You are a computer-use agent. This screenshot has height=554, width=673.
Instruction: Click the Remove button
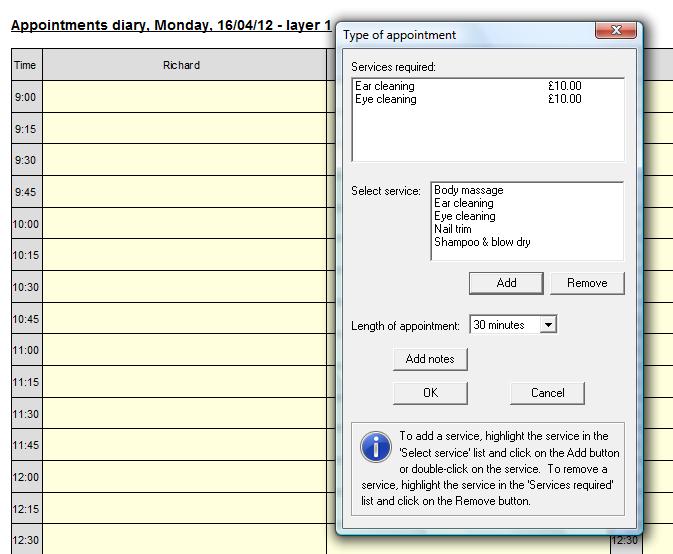[x=587, y=283]
